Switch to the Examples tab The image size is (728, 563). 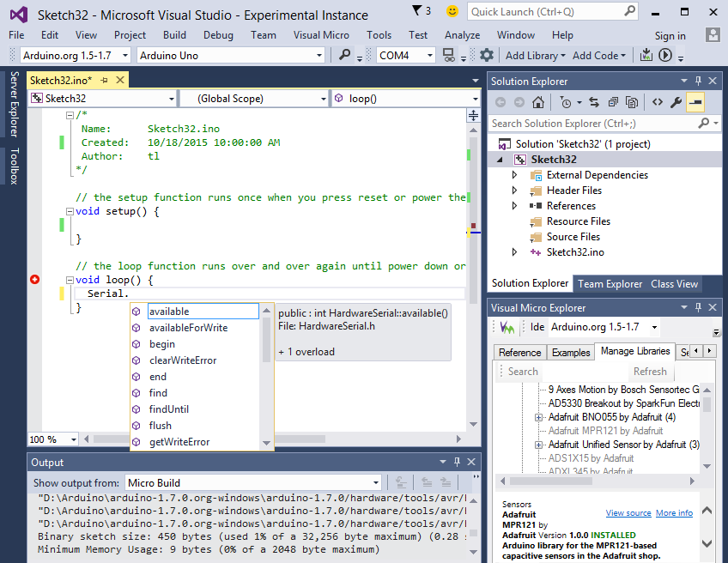click(x=571, y=352)
